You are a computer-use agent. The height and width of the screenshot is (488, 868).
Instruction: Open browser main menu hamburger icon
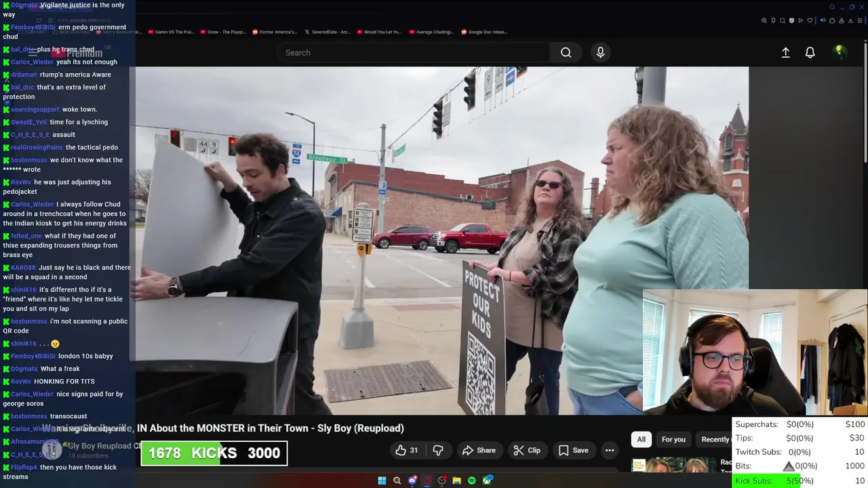pos(860,20)
